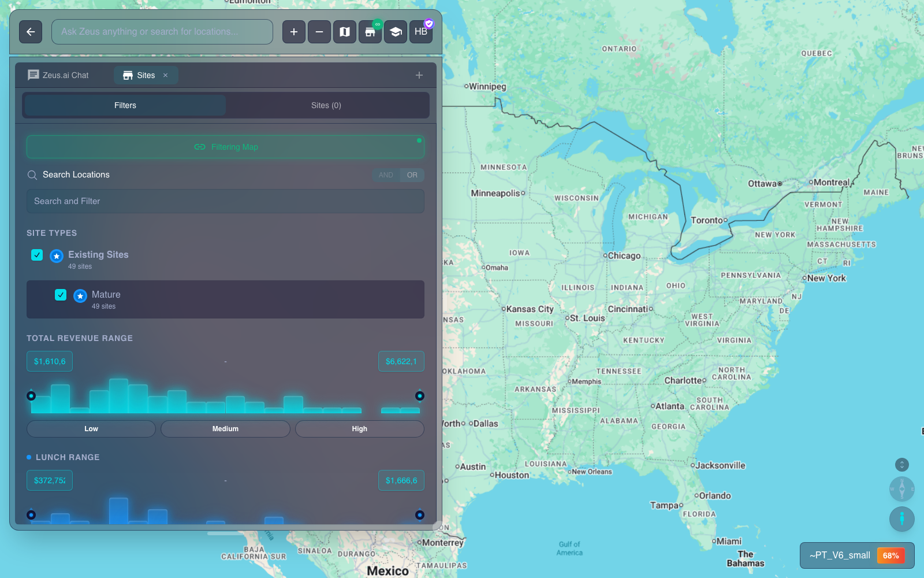The image size is (924, 578).
Task: Click the Search and Filter field
Action: tap(225, 201)
